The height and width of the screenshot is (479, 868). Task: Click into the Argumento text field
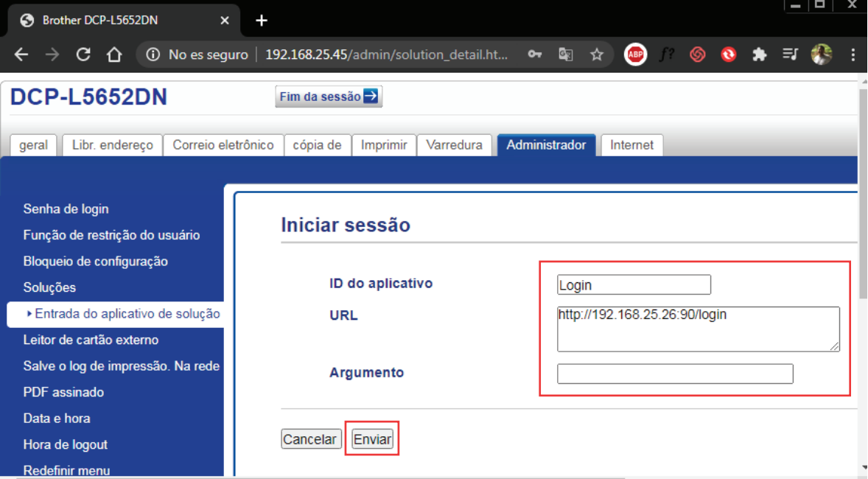(675, 374)
